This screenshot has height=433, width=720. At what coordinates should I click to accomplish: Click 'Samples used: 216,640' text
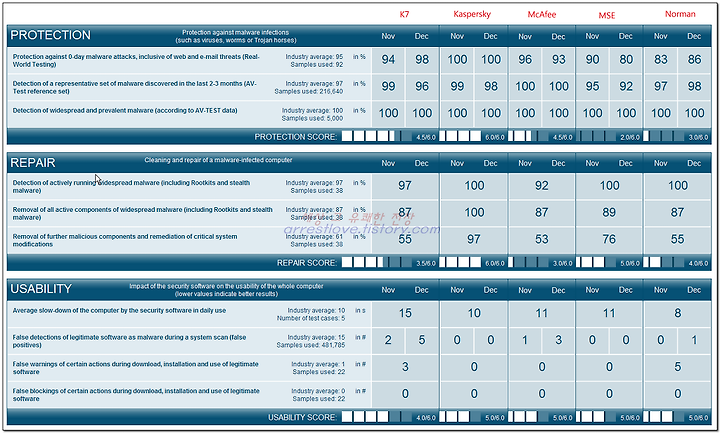point(309,91)
